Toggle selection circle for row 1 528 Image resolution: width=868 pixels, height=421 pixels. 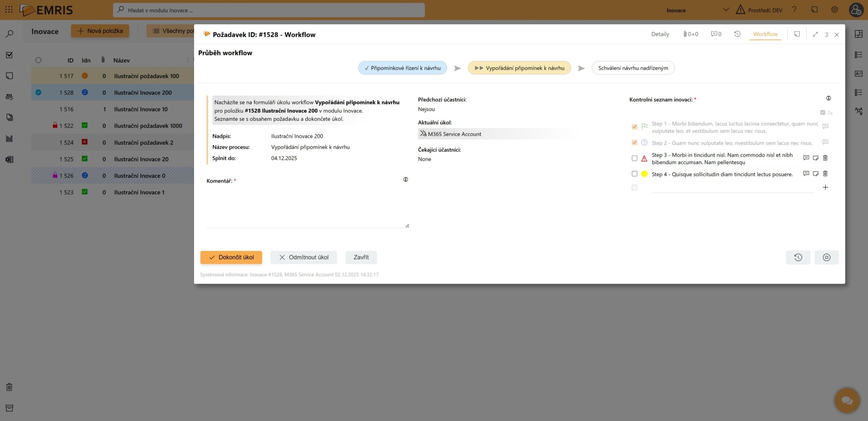click(x=38, y=92)
